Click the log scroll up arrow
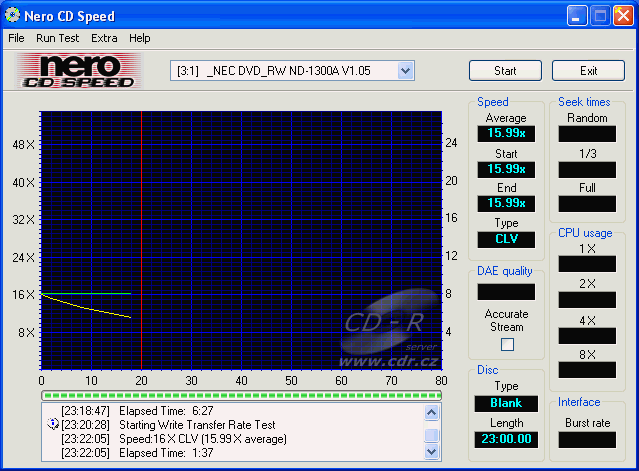This screenshot has width=639, height=471. 432,413
